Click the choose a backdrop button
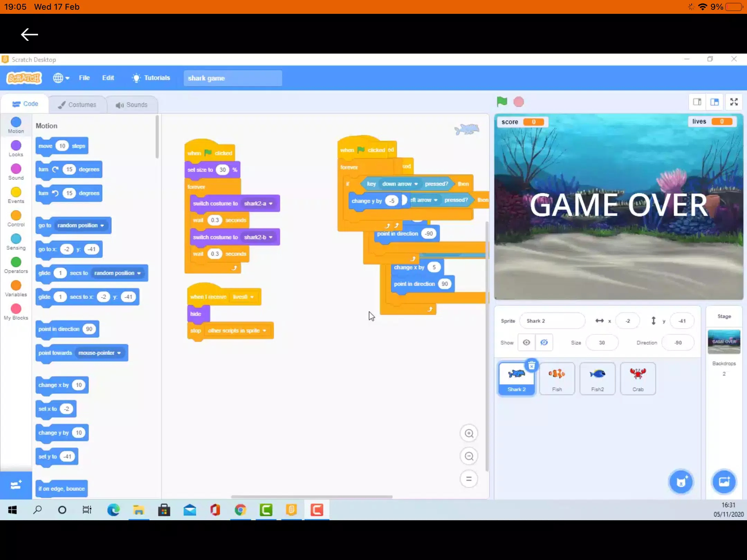 [x=724, y=482]
